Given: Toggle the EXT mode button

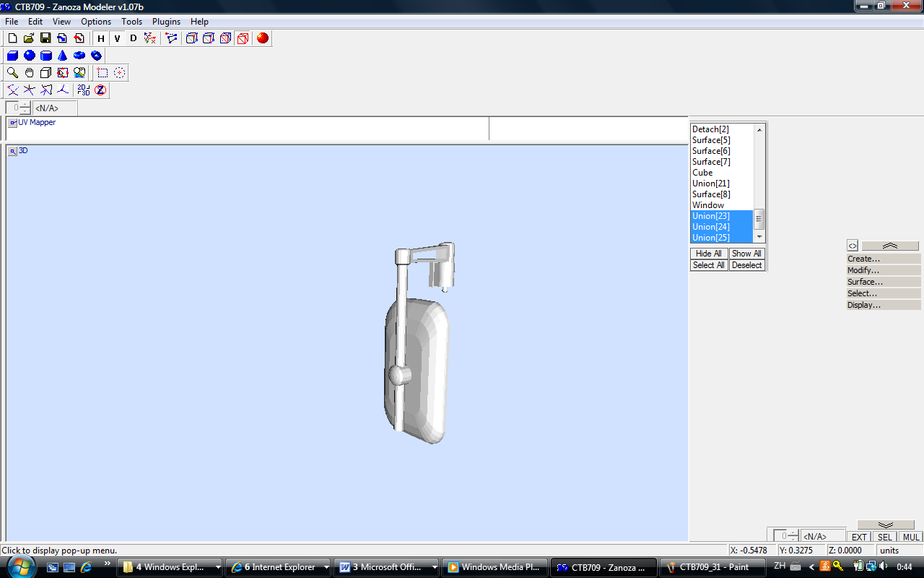Looking at the screenshot, I should [x=859, y=537].
